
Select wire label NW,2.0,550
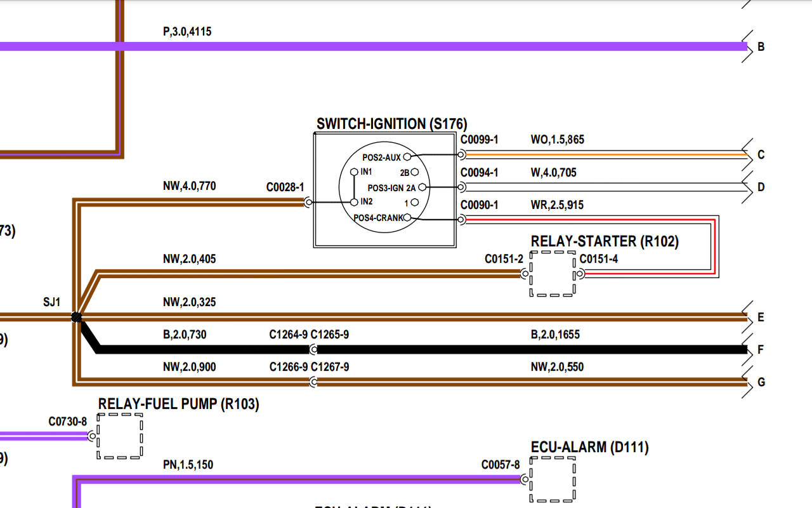pos(558,367)
